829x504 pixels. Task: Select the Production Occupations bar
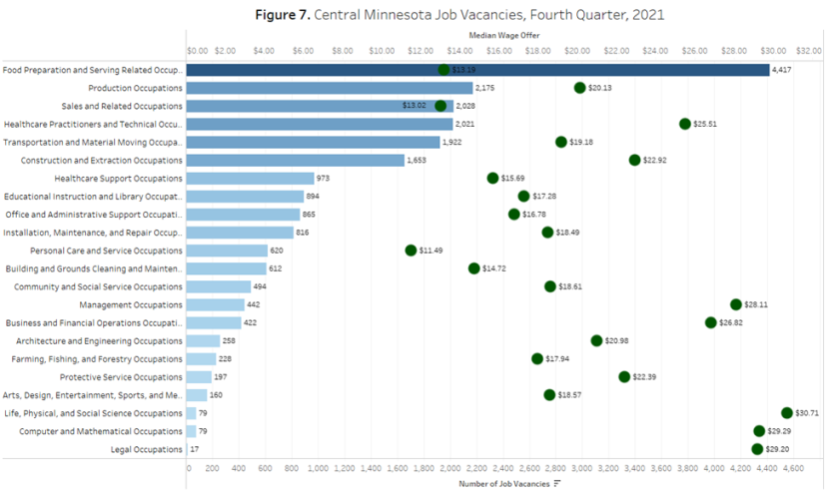pyautogui.click(x=329, y=88)
